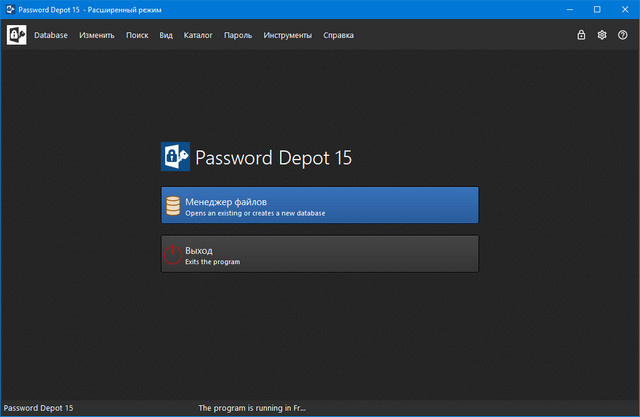Viewport: 640px width, 417px height.
Task: Click the Password Depot logo in the toolbar
Action: click(17, 35)
